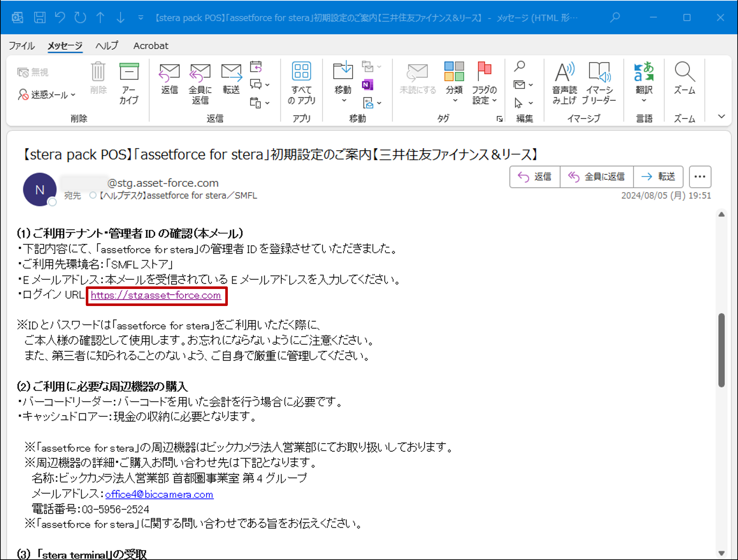The width and height of the screenshot is (738, 560).
Task: Click the 転送 (Forward) icon
Action: click(231, 80)
